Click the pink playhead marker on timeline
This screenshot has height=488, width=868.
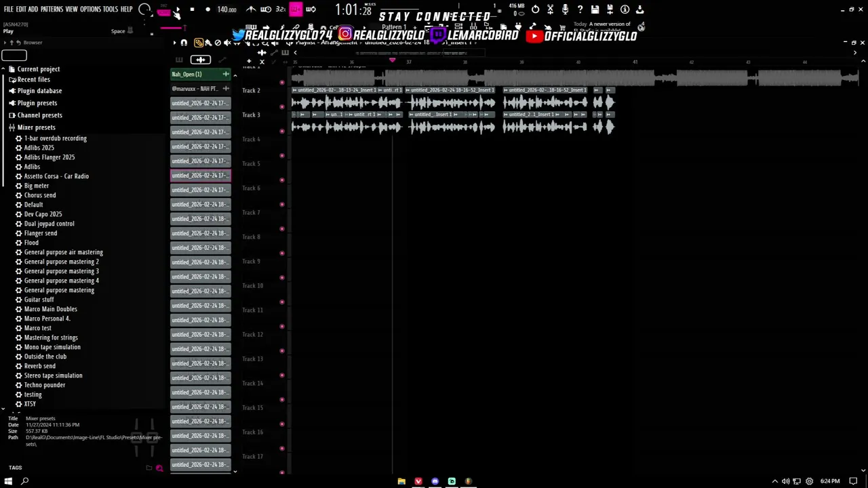(392, 61)
